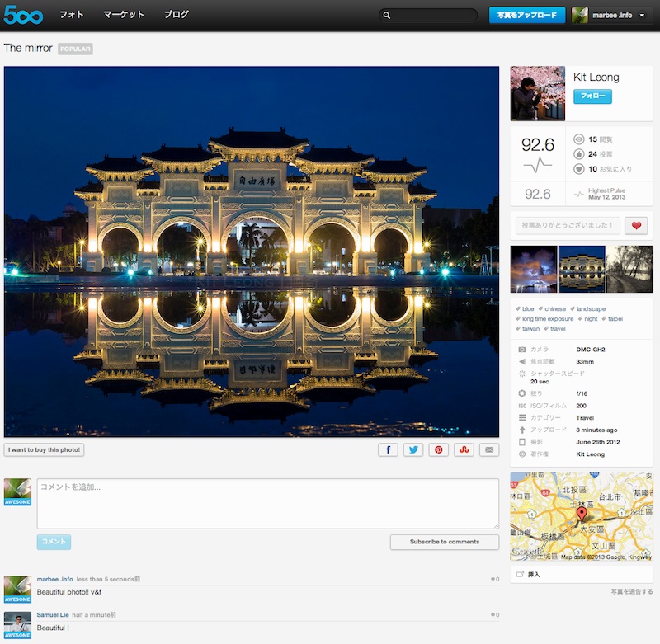This screenshot has width=660, height=644.
Task: Like Samuel Lie's comment heart
Action: pos(495,615)
